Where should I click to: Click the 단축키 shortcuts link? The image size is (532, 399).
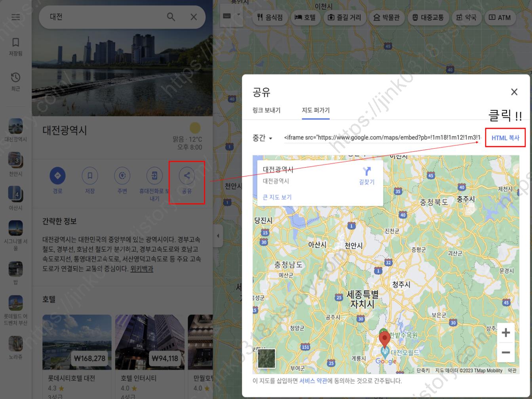pyautogui.click(x=423, y=370)
